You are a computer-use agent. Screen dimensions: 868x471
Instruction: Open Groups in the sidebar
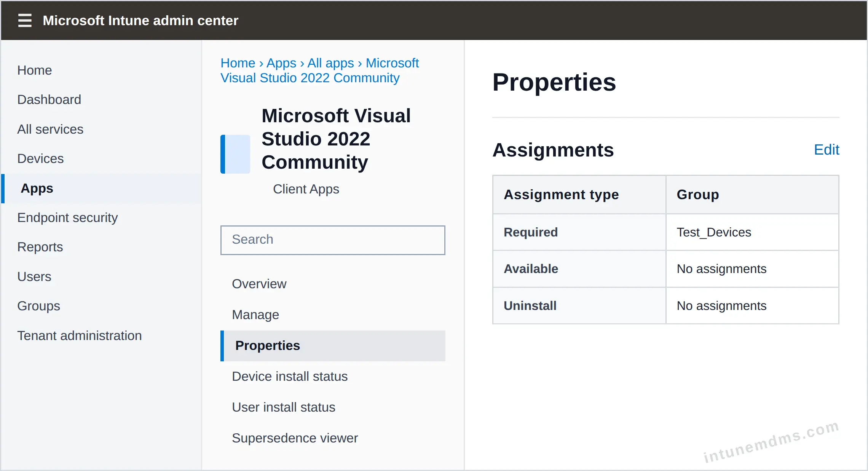coord(39,306)
